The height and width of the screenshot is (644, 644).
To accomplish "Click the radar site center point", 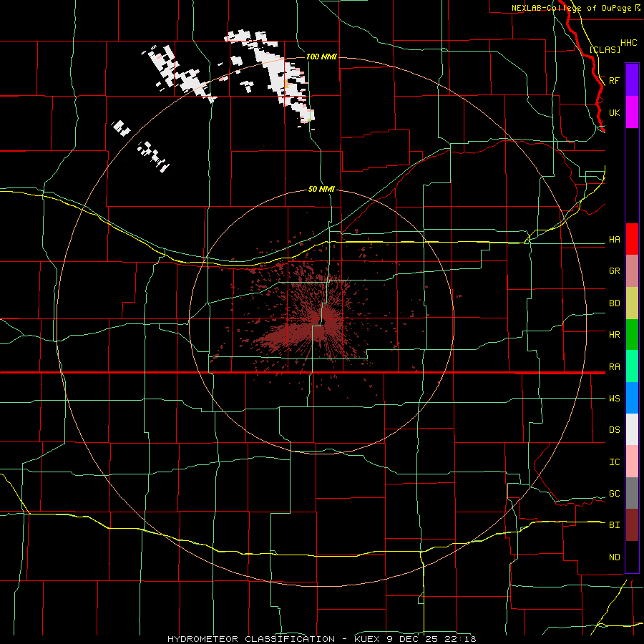I will (x=321, y=321).
